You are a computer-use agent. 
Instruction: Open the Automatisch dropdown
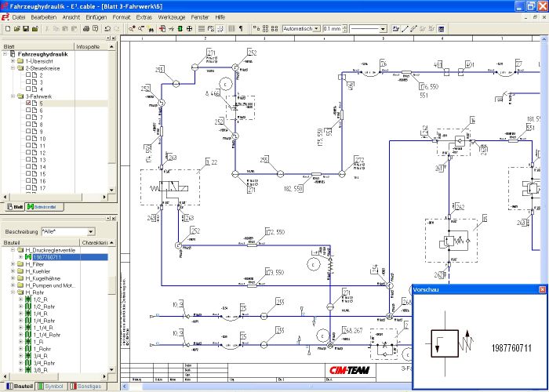(317, 29)
